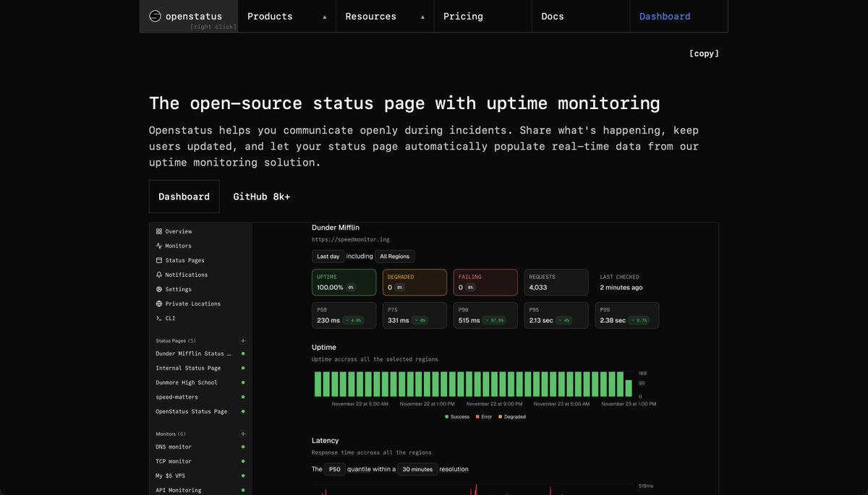Click green status dot beside speed-matters
Screen dimensions: 868x495
(243, 397)
